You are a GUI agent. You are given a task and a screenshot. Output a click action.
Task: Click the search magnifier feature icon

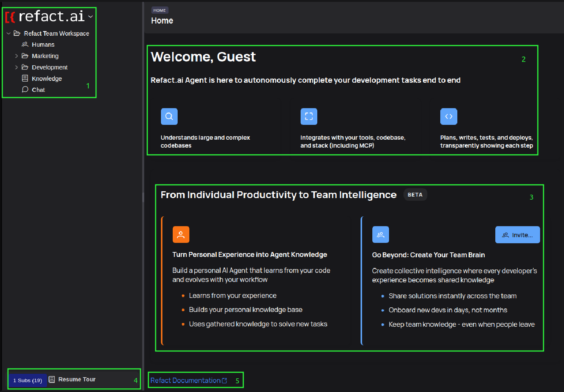coord(169,116)
